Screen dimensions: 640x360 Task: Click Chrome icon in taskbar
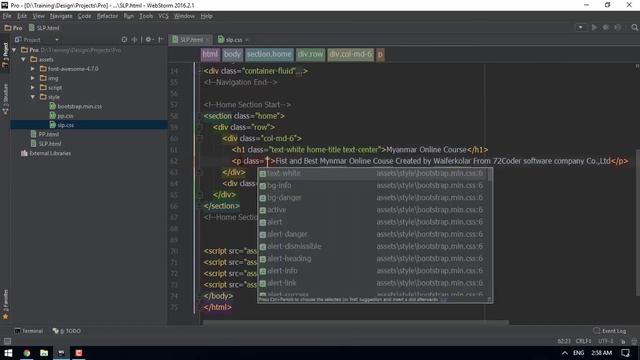click(27, 353)
